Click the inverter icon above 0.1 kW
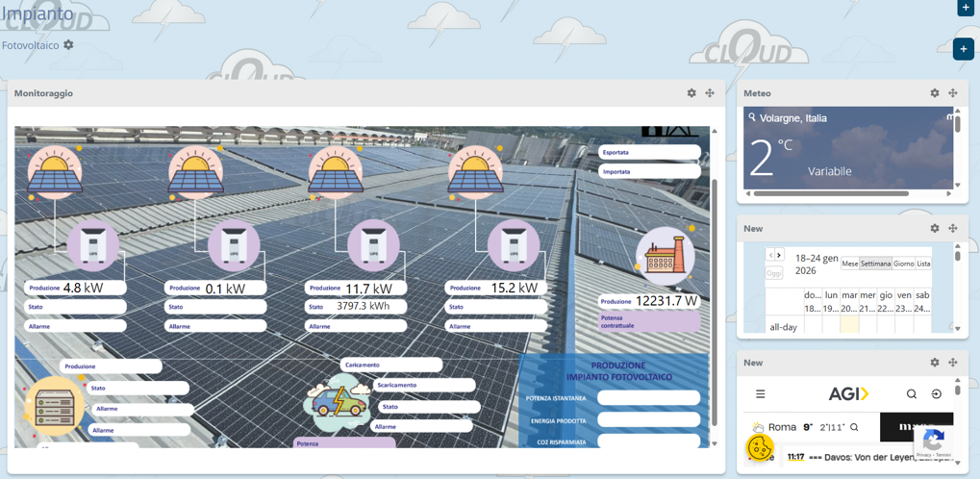Viewport: 980px width, 479px height. (233, 245)
